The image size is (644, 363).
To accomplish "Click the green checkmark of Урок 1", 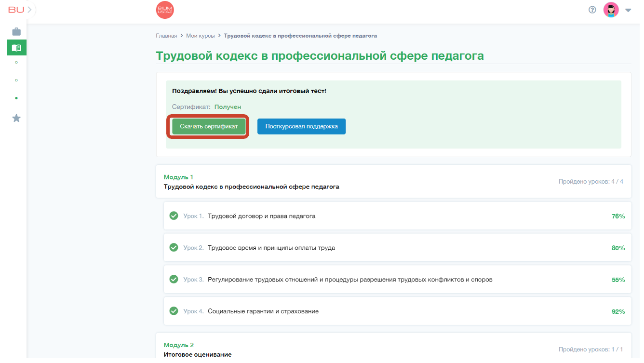I will (x=174, y=215).
